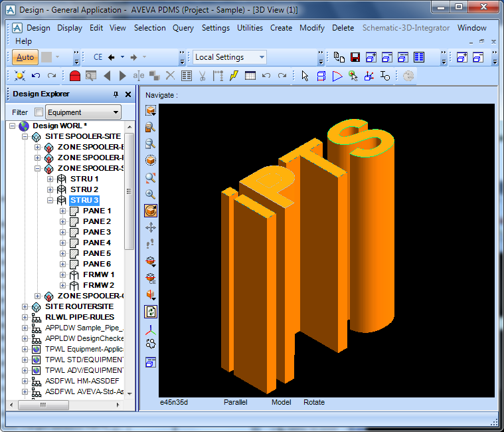Viewport: 504px width, 432px height.
Task: Open the Query menu
Action: click(183, 28)
